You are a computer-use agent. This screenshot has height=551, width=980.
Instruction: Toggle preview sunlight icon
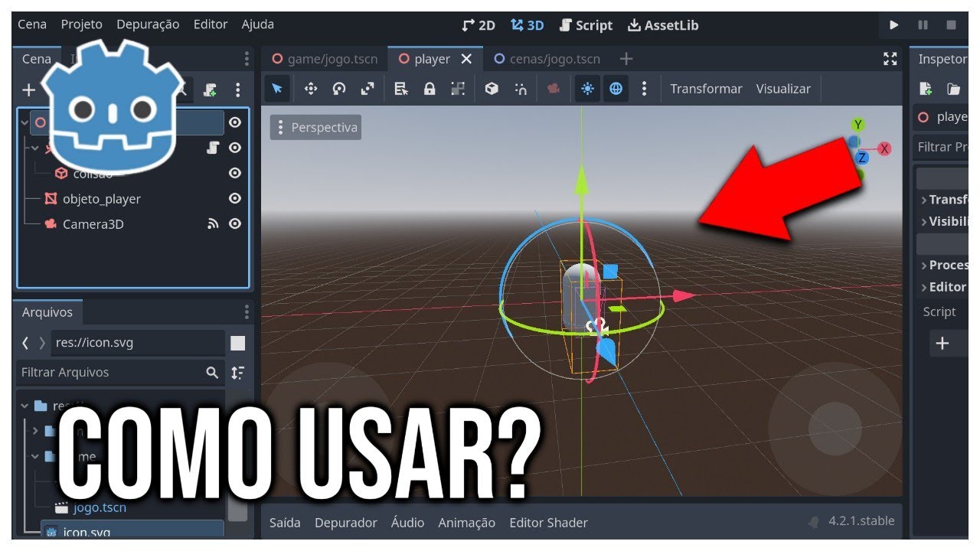(x=587, y=89)
